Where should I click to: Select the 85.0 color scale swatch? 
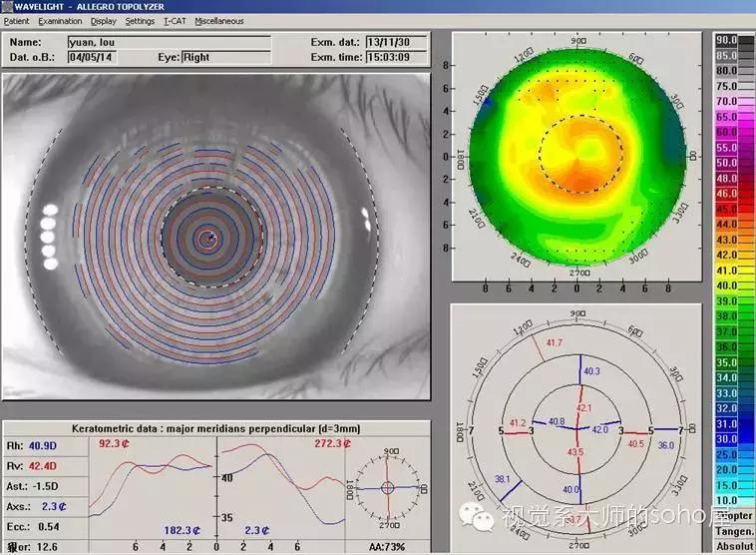pos(734,56)
